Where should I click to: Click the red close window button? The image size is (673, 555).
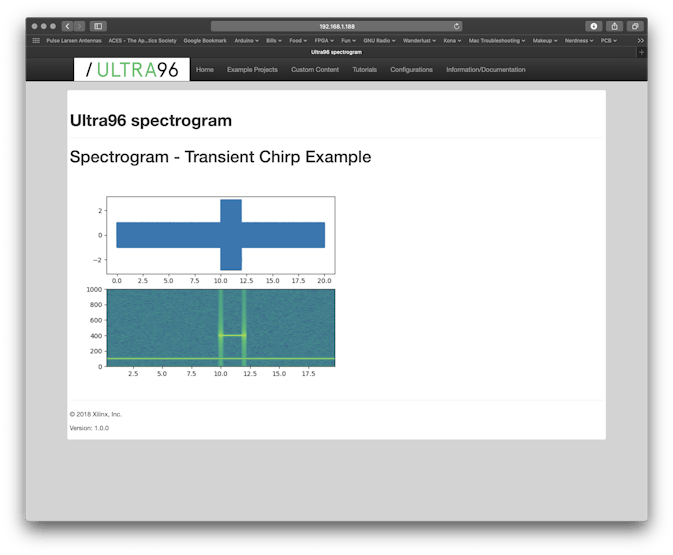click(x=34, y=26)
